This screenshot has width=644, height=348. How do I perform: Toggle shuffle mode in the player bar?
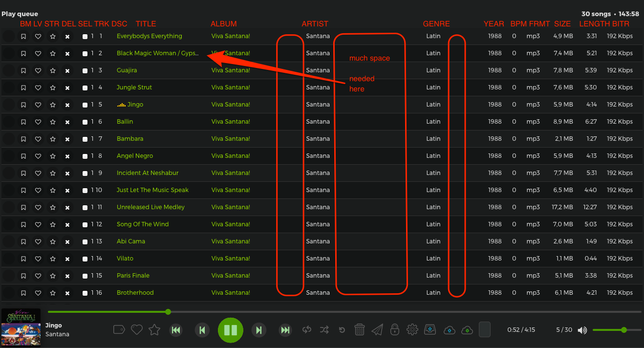click(324, 330)
